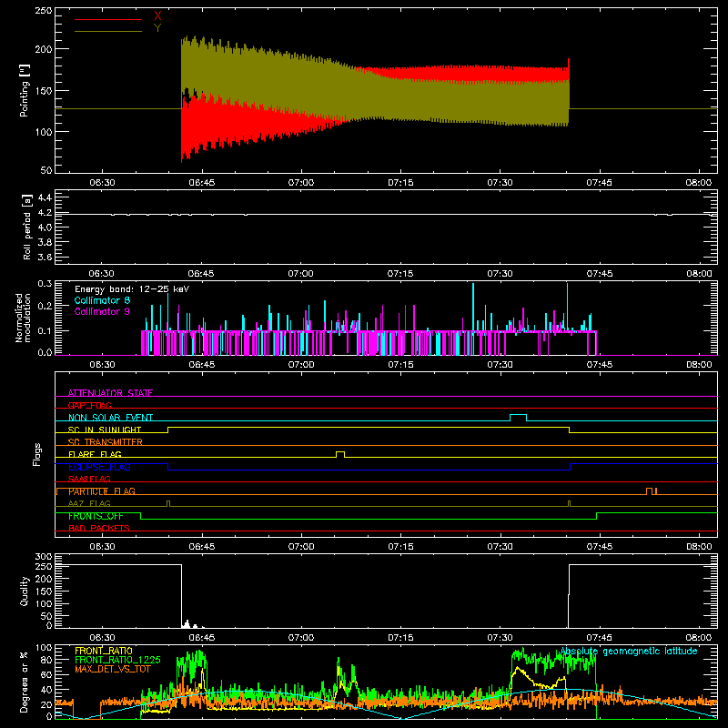Click the Quality axis title
The height and width of the screenshot is (728, 728).
[25, 591]
